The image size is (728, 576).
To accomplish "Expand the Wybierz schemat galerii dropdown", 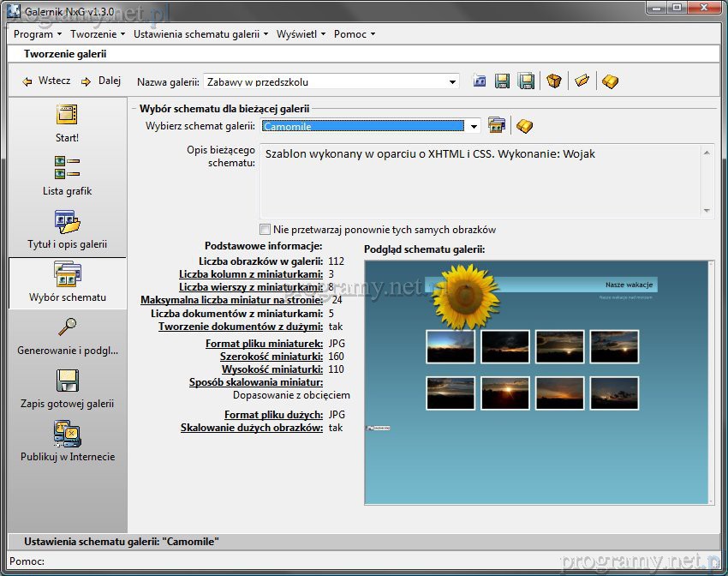I will 474,127.
